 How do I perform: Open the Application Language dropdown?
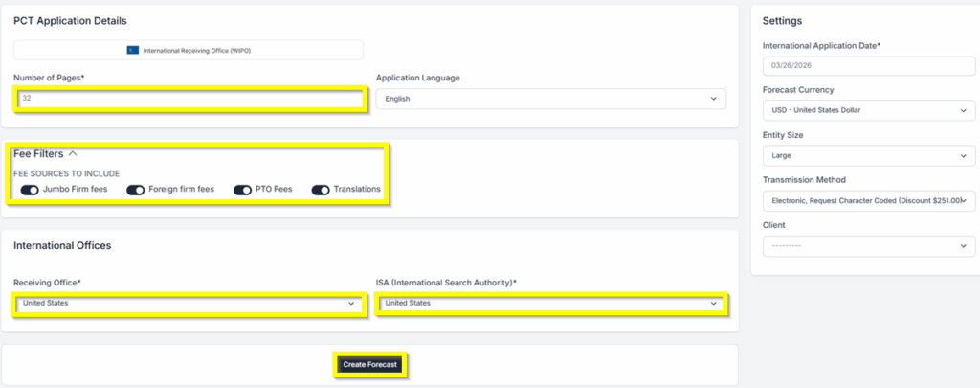coord(550,99)
